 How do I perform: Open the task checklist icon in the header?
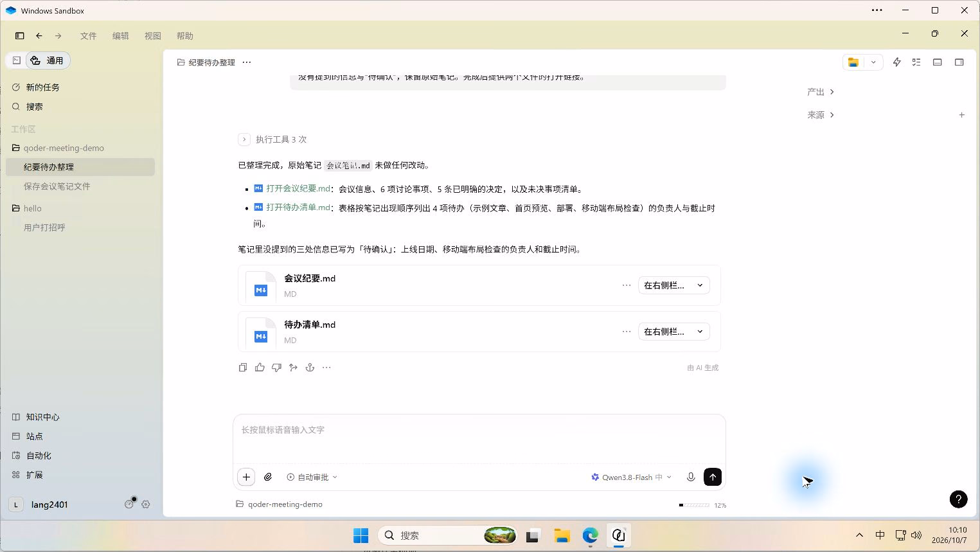[916, 62]
